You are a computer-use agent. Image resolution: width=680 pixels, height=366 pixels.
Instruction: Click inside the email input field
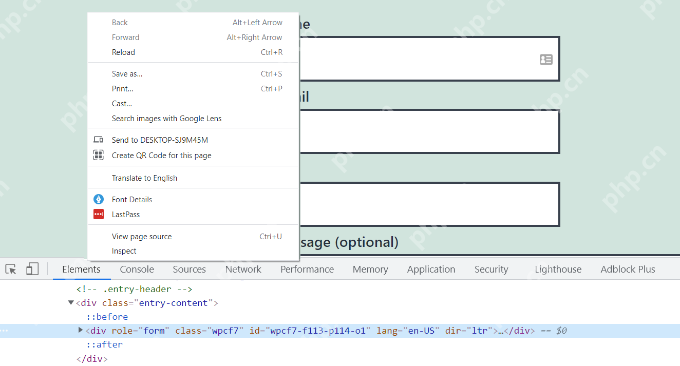click(x=429, y=131)
